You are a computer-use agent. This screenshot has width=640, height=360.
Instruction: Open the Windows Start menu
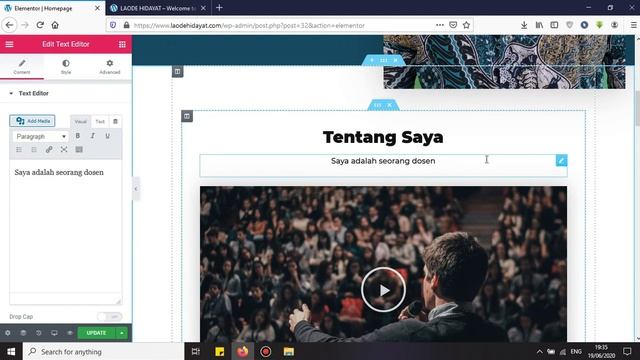pos(11,351)
